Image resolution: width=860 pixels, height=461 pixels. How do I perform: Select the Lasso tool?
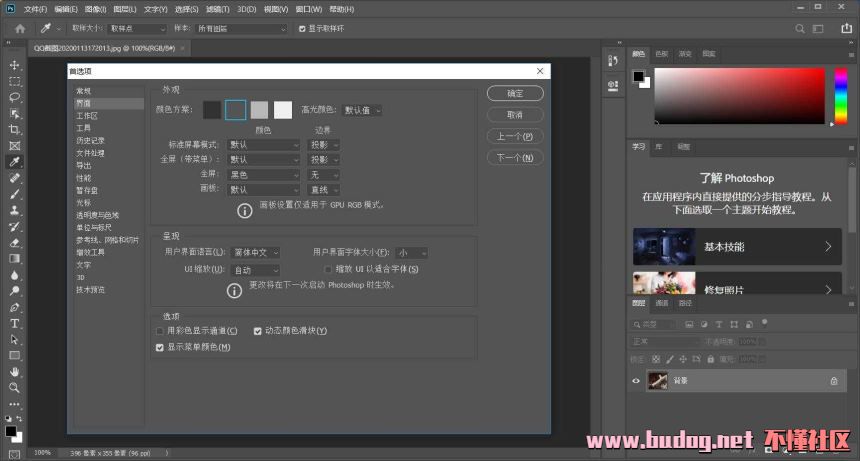(x=14, y=97)
